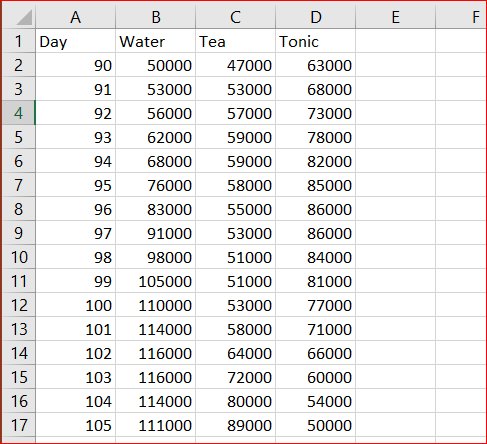The image size is (487, 444).
Task: Click Day cell containing 105
Action: [75, 425]
